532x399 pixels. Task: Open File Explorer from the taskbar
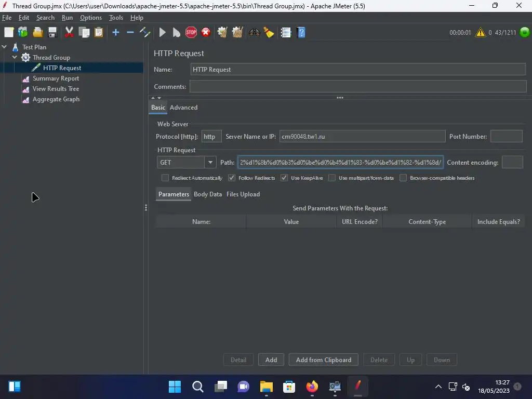pos(267,387)
